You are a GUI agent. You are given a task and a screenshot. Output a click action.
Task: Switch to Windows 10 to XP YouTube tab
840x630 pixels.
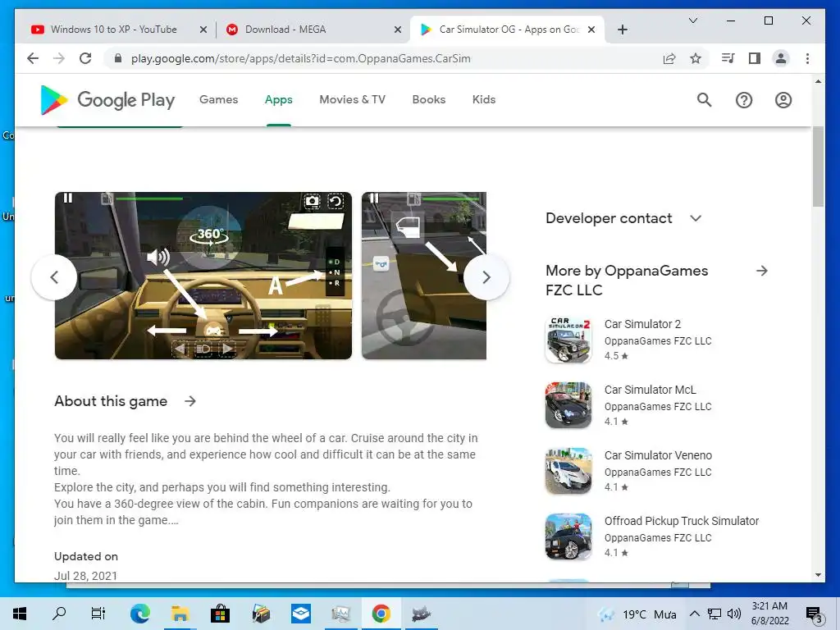click(x=118, y=30)
